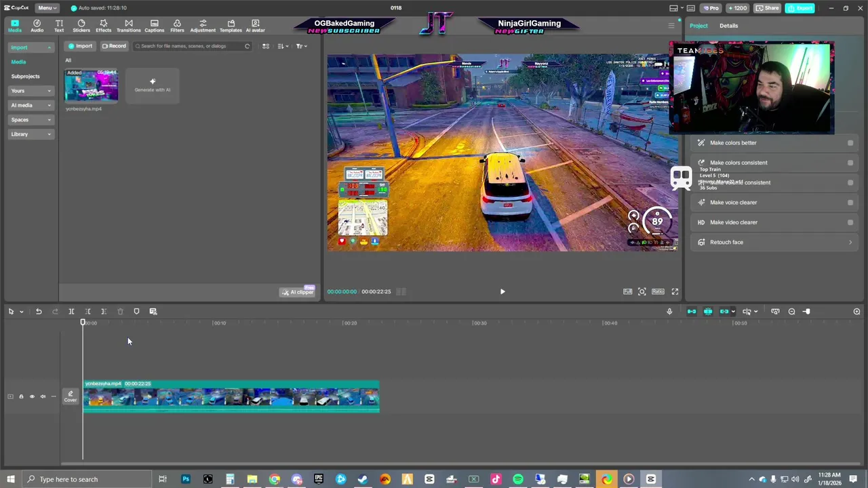Open transcript-based editing tool
The height and width of the screenshot is (488, 868).
coord(153,311)
